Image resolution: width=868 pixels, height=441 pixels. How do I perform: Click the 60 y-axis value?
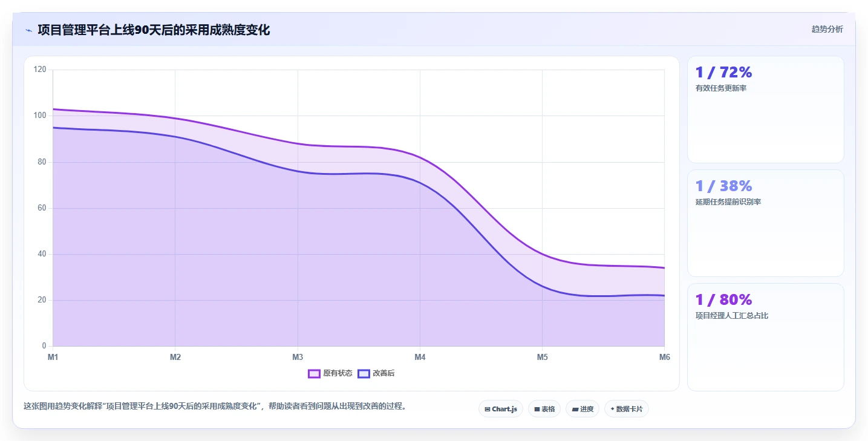(42, 208)
